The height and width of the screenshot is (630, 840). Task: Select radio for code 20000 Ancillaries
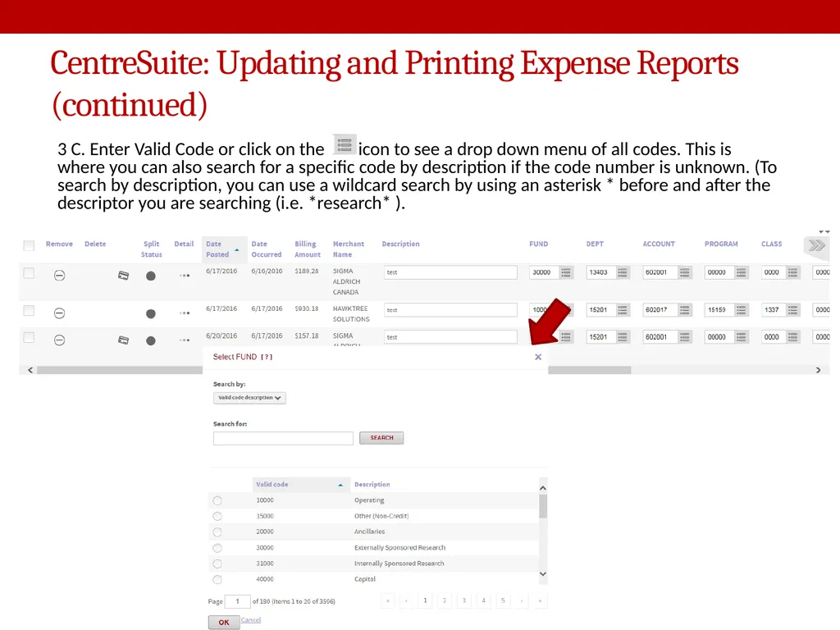pyautogui.click(x=217, y=532)
